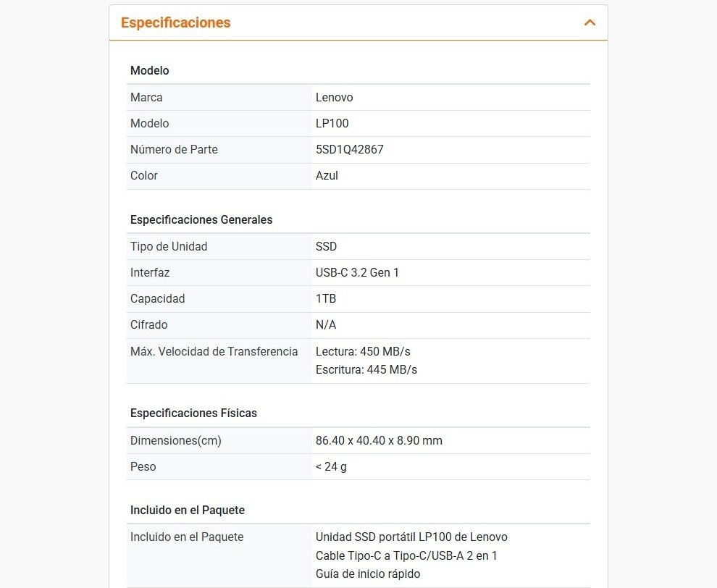The width and height of the screenshot is (717, 588).
Task: Click the Especificaciones header title
Action: (x=175, y=22)
